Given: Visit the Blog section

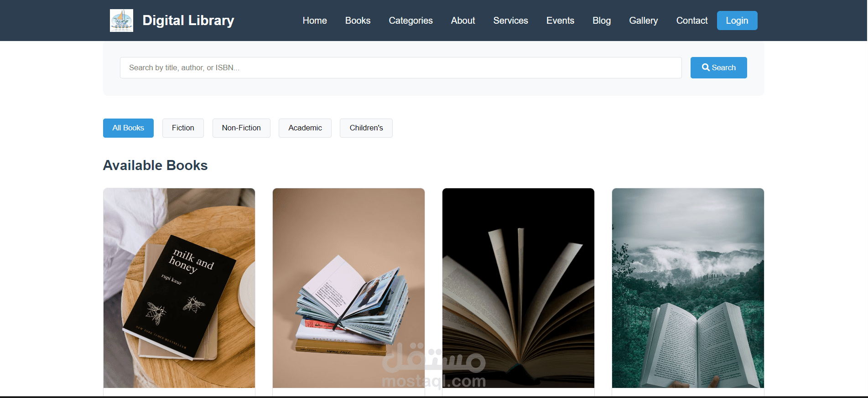Looking at the screenshot, I should pos(602,21).
